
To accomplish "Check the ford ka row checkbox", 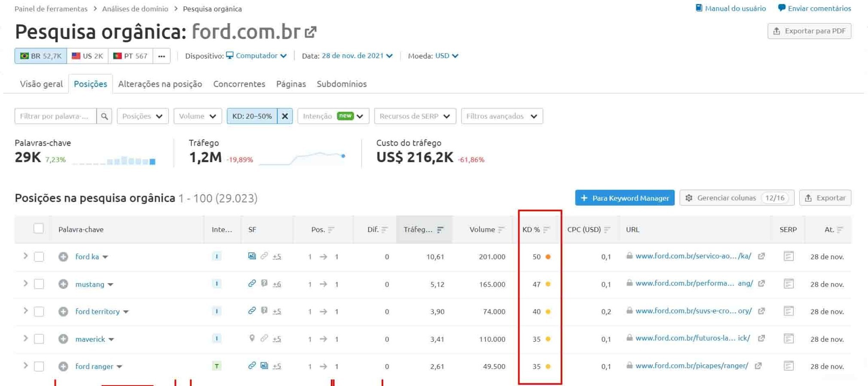I will click(39, 257).
